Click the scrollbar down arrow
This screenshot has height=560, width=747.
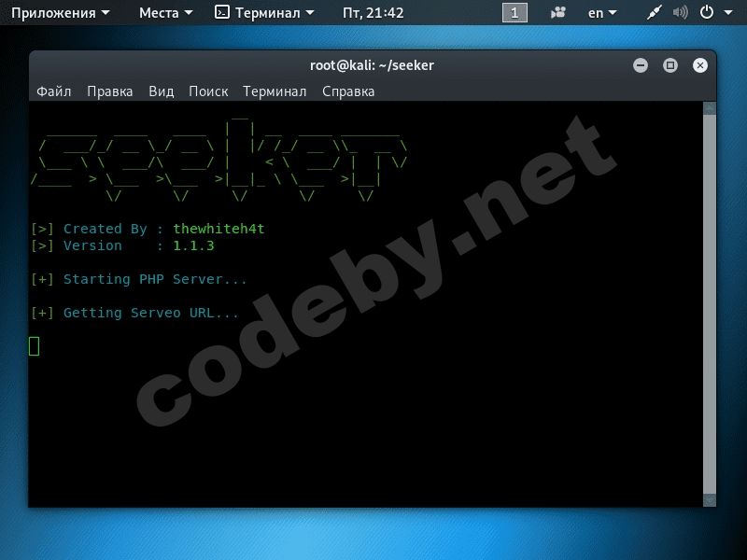pos(710,500)
